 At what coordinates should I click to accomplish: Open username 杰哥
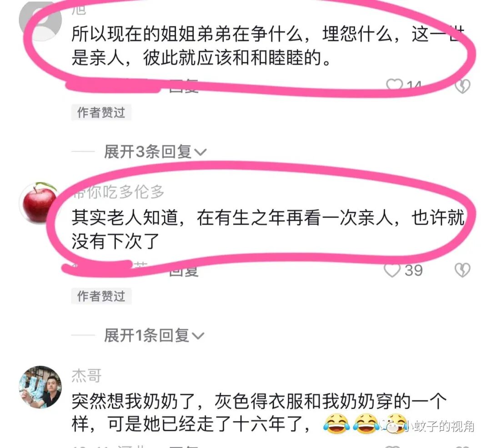pos(87,375)
